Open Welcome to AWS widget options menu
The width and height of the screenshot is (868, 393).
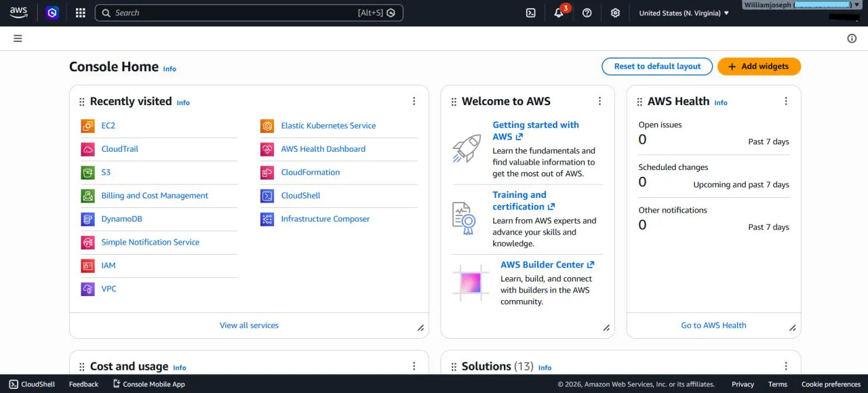pyautogui.click(x=599, y=101)
